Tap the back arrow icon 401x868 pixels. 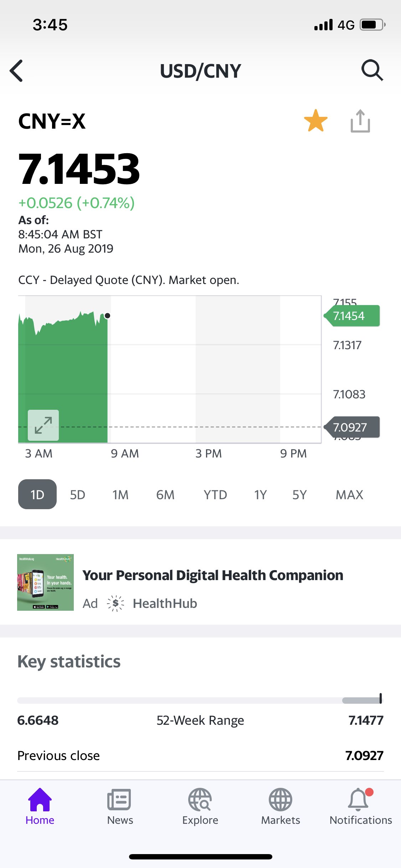click(x=17, y=71)
